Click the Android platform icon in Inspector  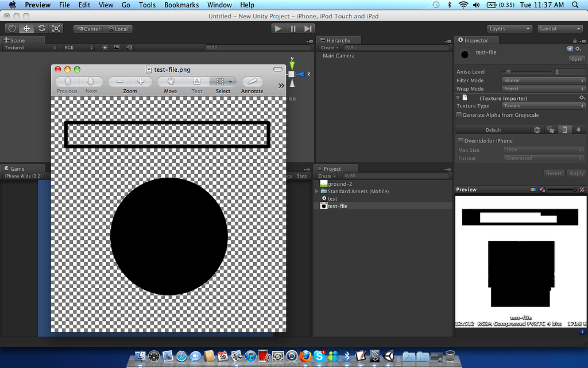pyautogui.click(x=579, y=130)
